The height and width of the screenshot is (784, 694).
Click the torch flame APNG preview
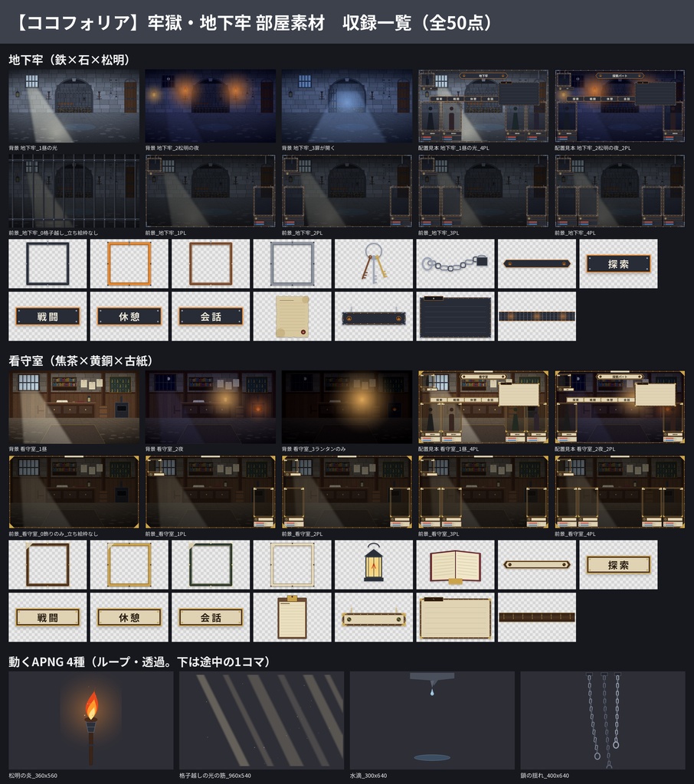point(91,720)
